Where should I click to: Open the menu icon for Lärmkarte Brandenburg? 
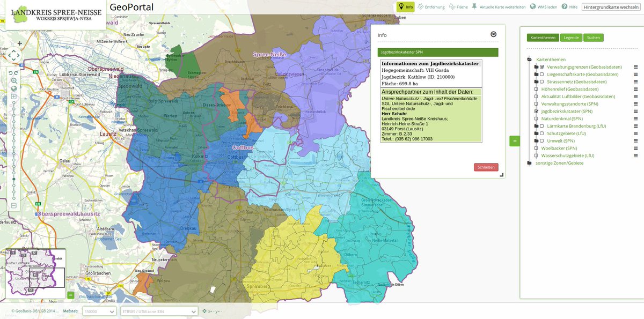(635, 126)
